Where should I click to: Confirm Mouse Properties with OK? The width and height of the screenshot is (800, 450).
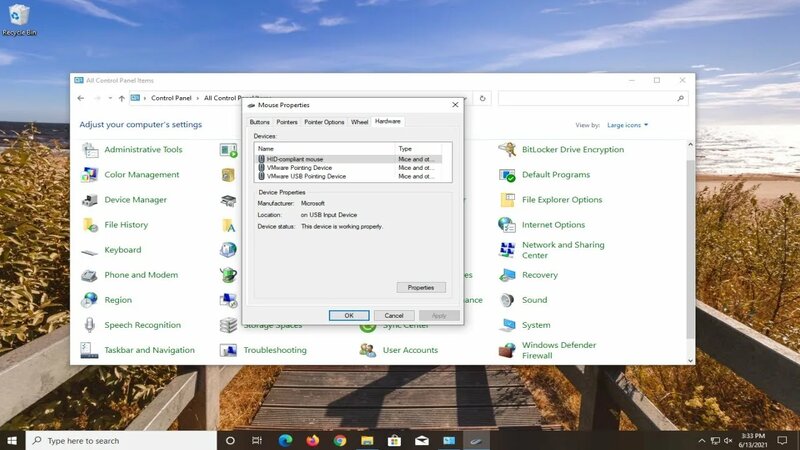(x=349, y=316)
